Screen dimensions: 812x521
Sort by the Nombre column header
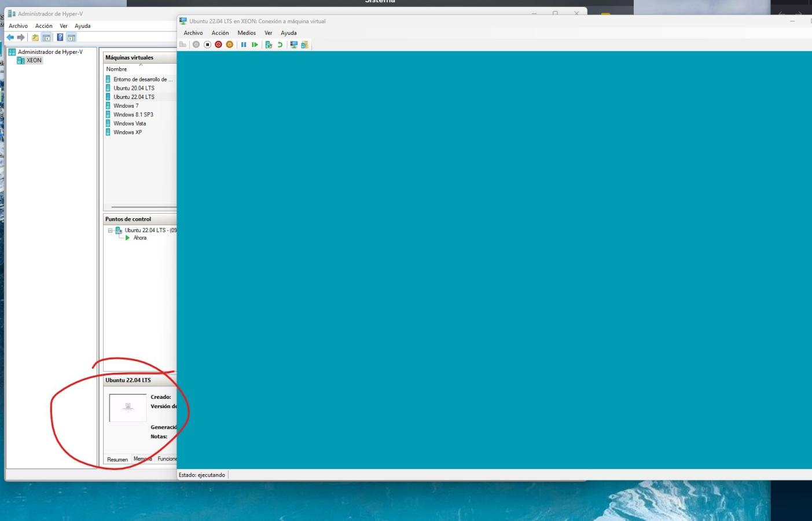tap(116, 69)
